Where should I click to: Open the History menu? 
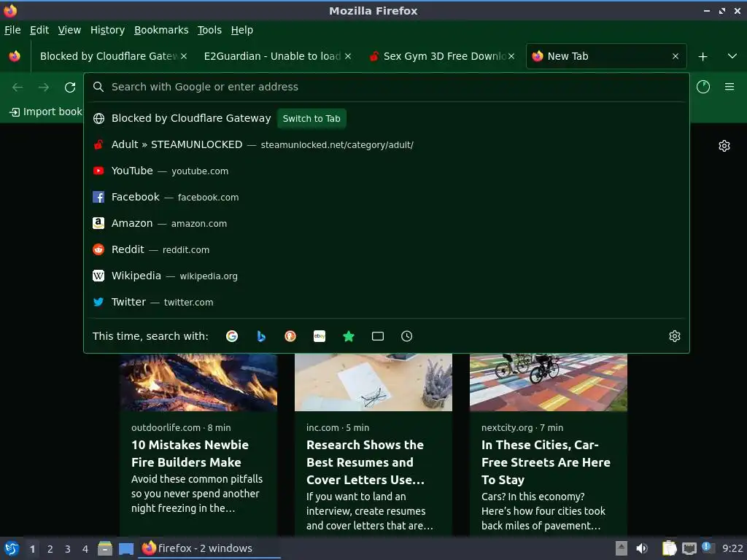pos(107,30)
